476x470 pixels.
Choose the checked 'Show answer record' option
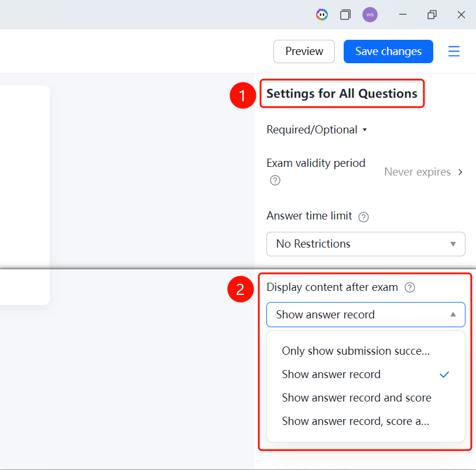[366, 375]
